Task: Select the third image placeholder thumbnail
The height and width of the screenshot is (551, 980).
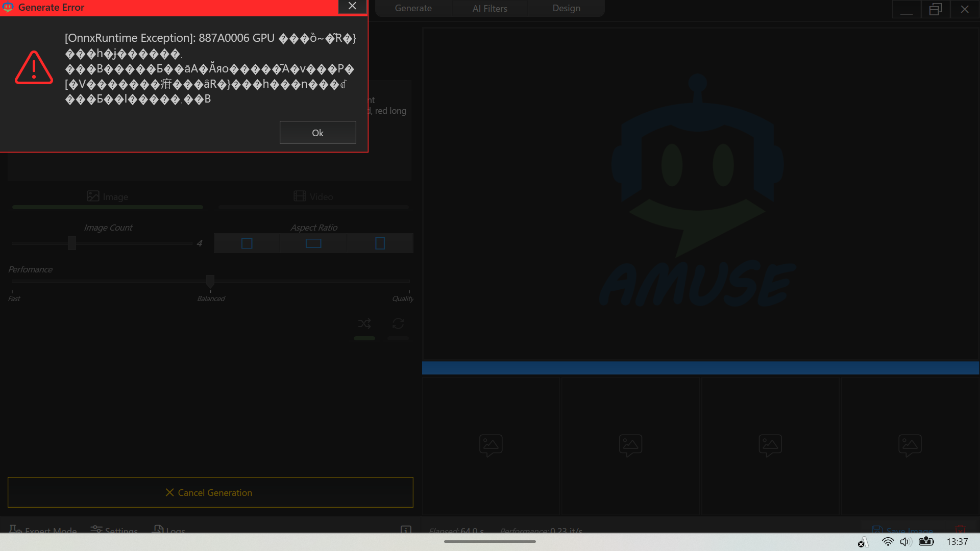Action: coord(770,445)
